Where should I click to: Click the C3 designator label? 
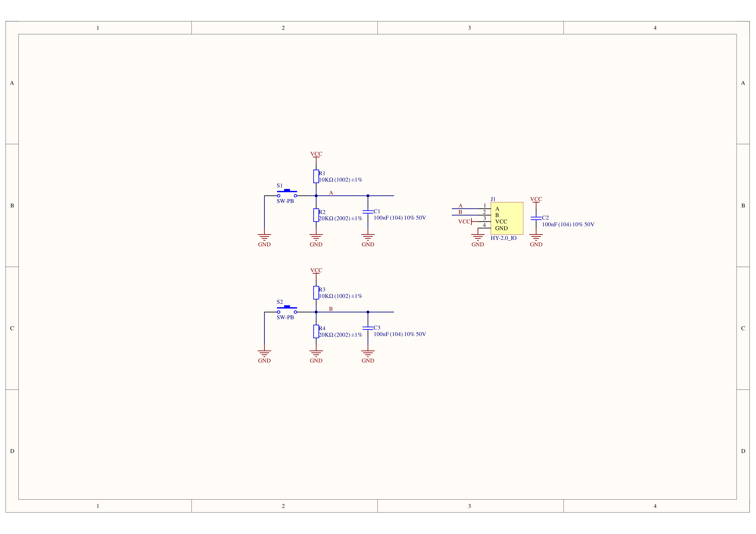click(x=377, y=328)
